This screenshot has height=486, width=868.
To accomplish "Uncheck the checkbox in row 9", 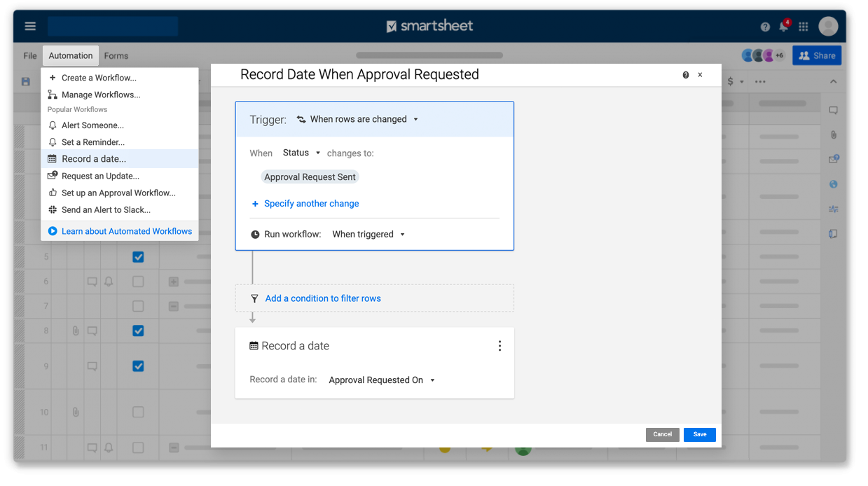I will [137, 366].
